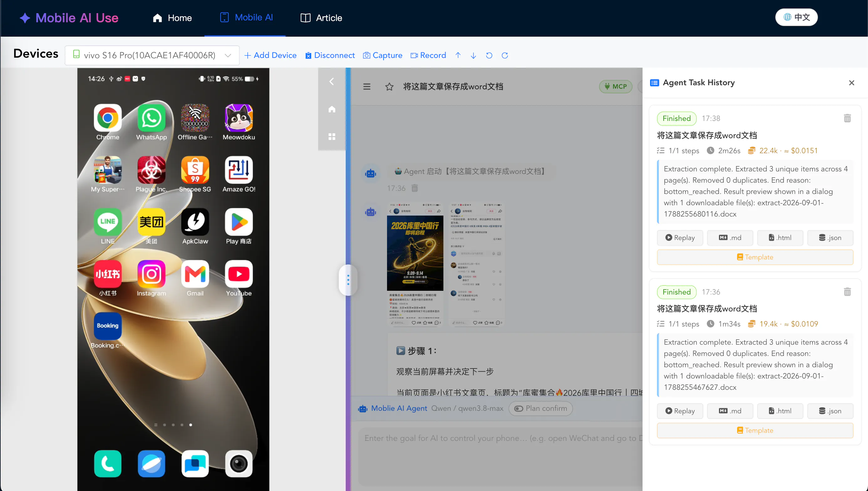Tap the phone dialer dock icon
Screen dimensions: 868x491
pyautogui.click(x=107, y=464)
